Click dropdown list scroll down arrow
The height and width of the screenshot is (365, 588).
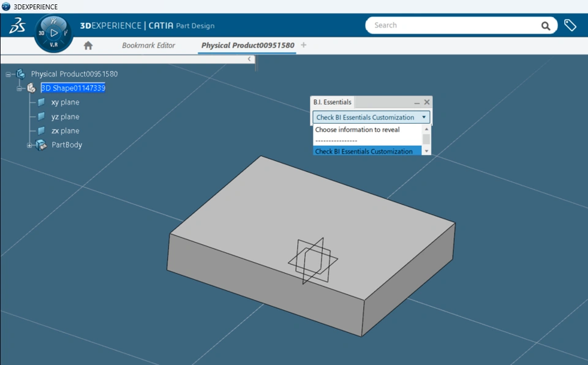tap(426, 151)
